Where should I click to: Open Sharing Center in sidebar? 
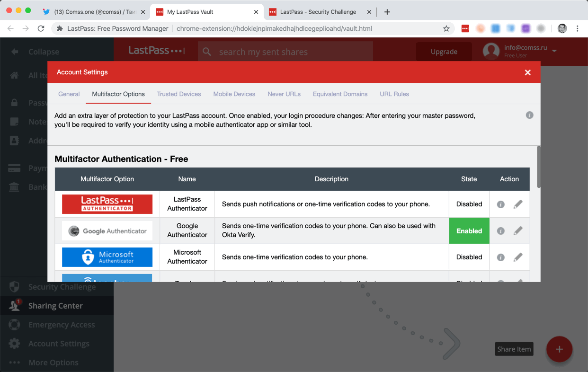[x=57, y=306]
